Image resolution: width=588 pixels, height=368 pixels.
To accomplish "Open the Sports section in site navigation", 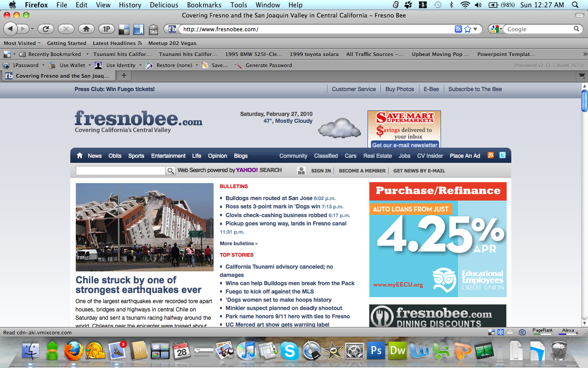I will pos(136,156).
